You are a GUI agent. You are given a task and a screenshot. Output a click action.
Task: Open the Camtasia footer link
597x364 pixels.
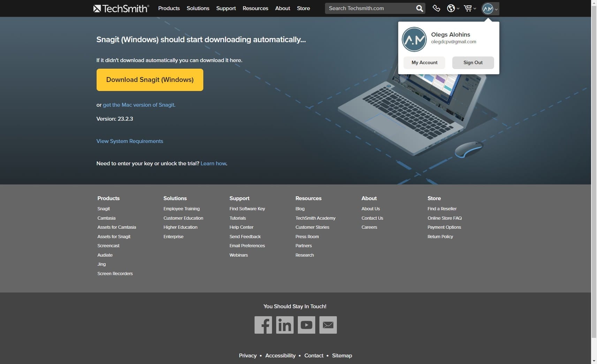[106, 218]
